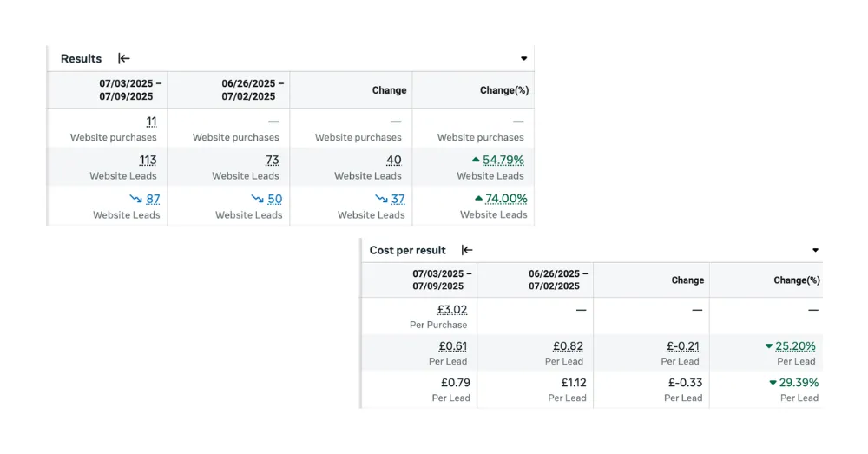Open the Results column dropdown arrow
868x454 pixels.
coord(523,59)
